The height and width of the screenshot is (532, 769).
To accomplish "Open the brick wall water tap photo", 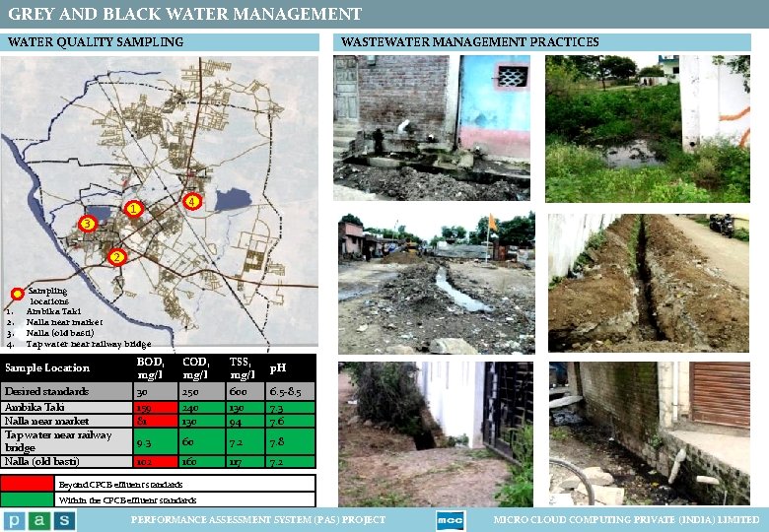I will point(432,128).
